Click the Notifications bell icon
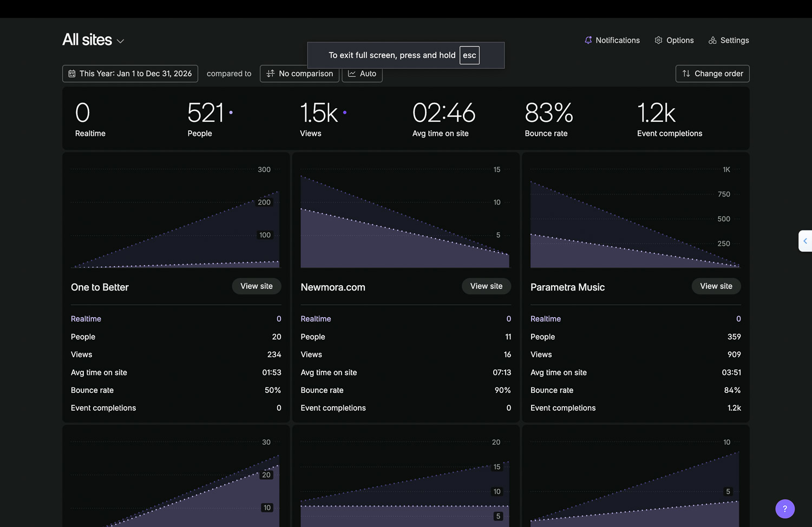The height and width of the screenshot is (527, 812). tap(588, 40)
